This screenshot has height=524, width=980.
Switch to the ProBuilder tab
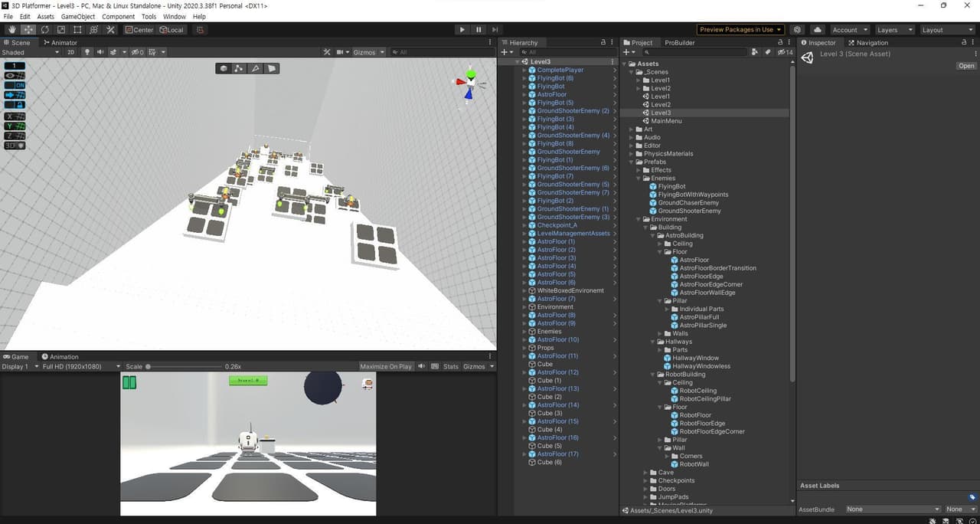click(680, 43)
